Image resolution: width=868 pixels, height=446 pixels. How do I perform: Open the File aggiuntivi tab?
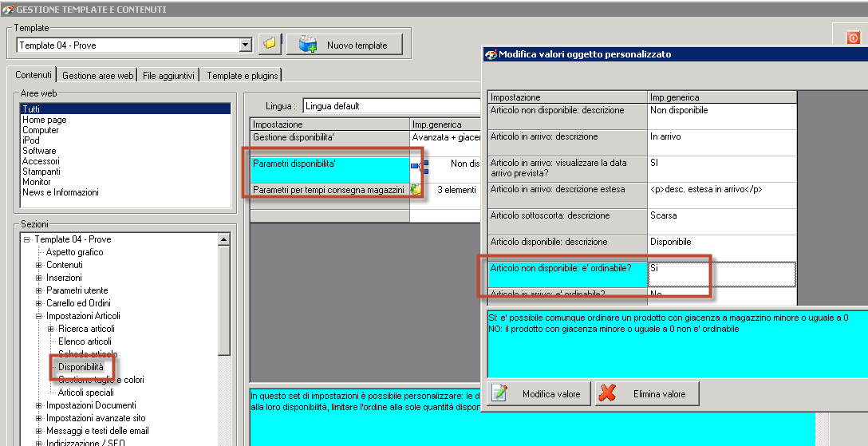pos(168,76)
